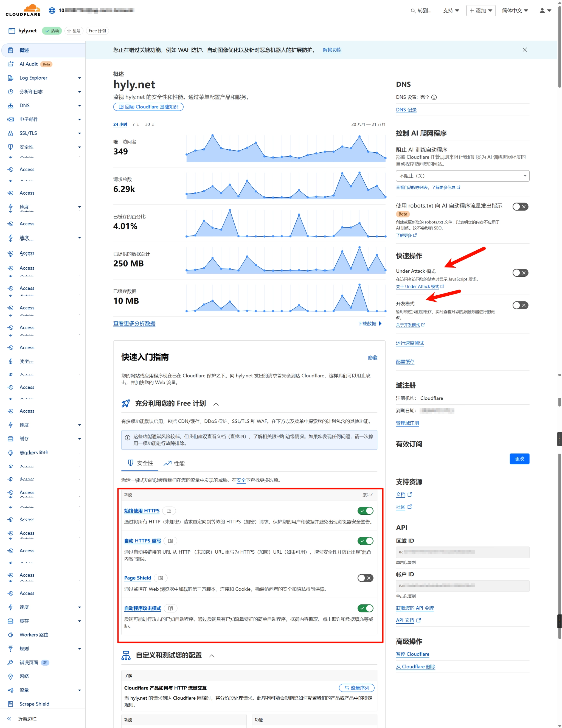
Task: Click the 解锁功能 link in banner
Action: pos(332,50)
